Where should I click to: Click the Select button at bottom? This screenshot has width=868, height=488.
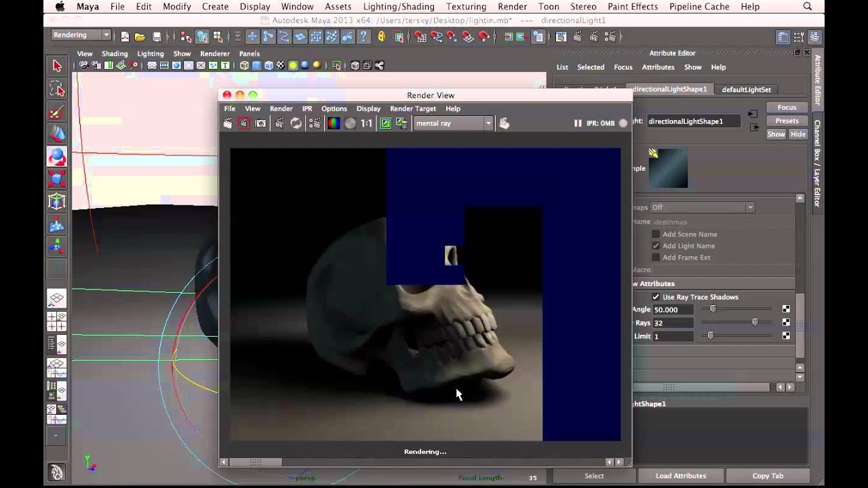594,476
